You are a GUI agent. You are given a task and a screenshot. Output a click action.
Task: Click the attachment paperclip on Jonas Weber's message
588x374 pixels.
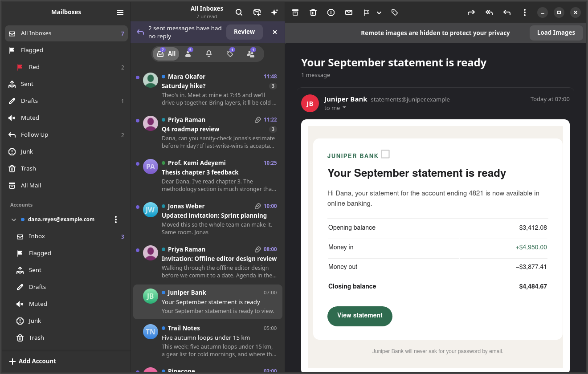257,206
